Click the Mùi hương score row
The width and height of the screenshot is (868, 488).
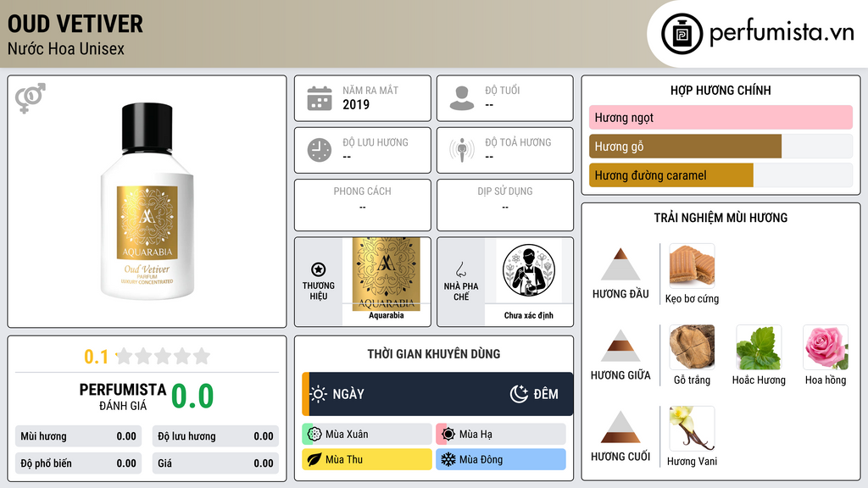pyautogui.click(x=79, y=436)
